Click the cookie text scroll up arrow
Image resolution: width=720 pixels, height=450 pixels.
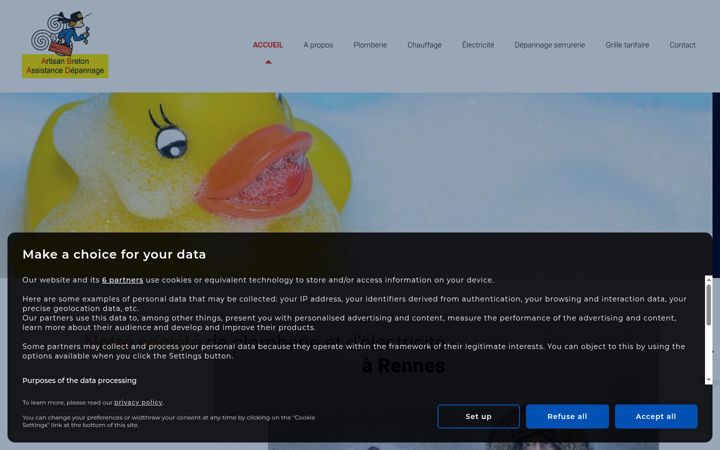709,279
